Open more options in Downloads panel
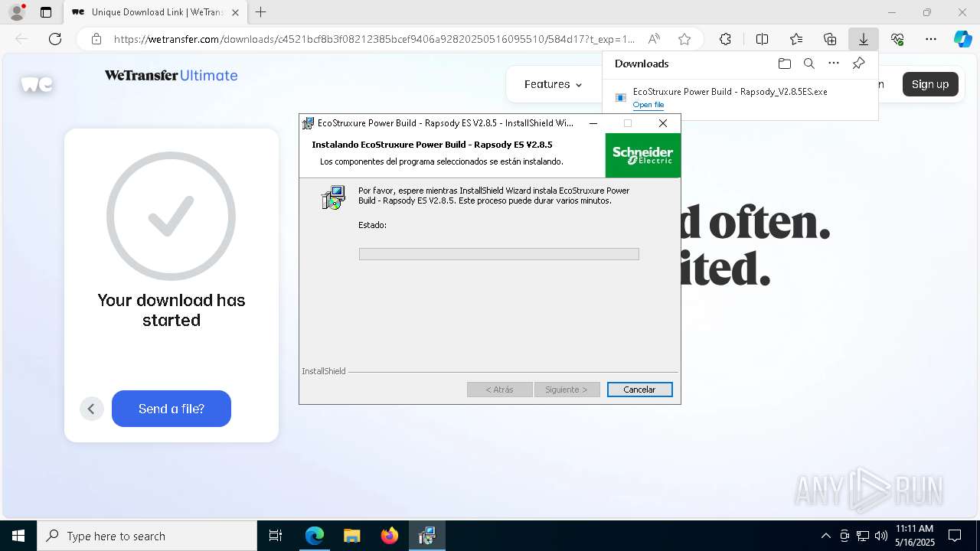980x551 pixels. click(x=834, y=64)
